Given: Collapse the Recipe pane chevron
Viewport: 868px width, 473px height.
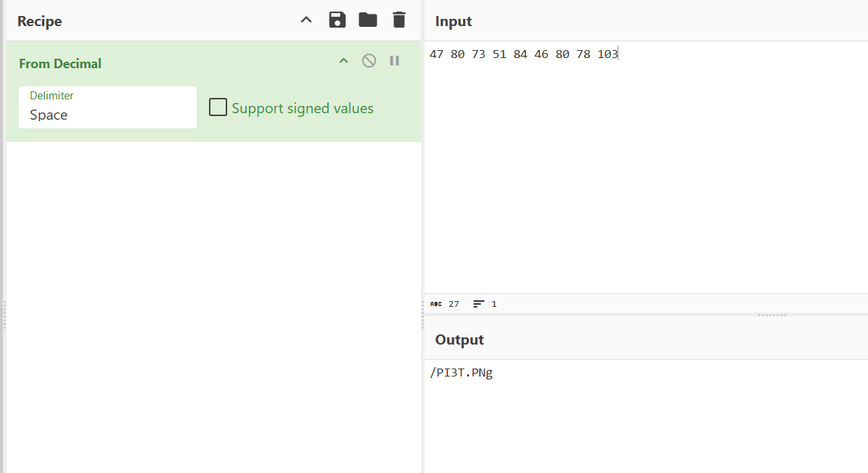Looking at the screenshot, I should tap(306, 20).
